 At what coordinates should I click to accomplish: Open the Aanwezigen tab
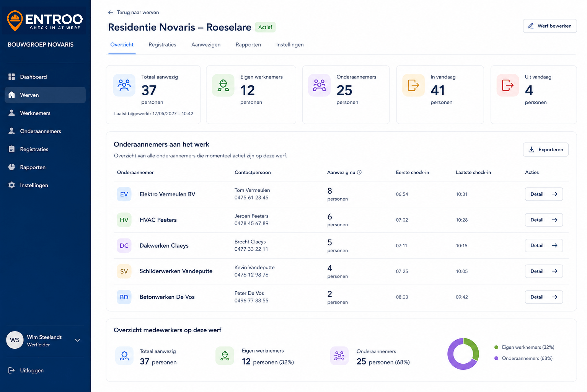point(206,45)
